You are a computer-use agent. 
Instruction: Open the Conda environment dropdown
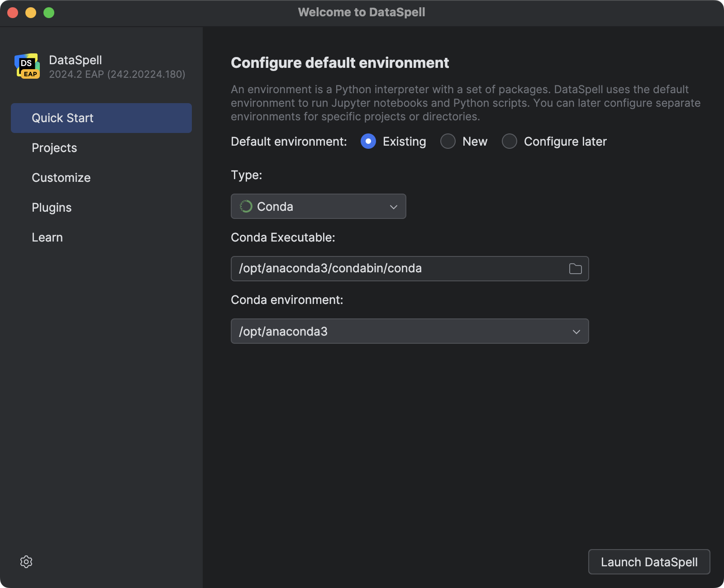[x=410, y=331]
